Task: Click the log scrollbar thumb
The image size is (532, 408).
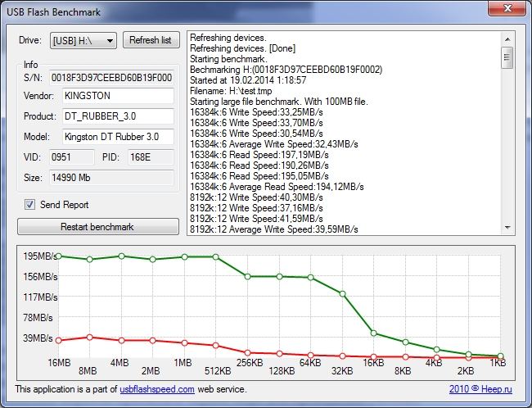Action: (x=507, y=57)
